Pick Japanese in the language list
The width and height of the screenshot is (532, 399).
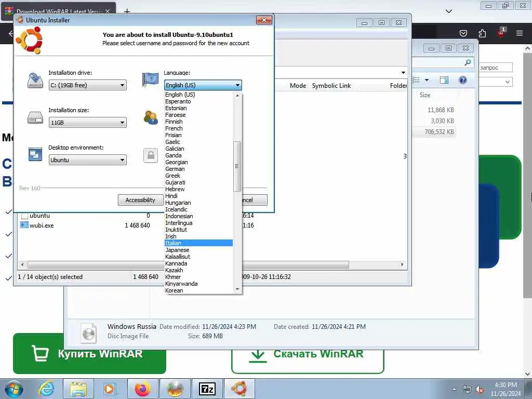(x=177, y=250)
